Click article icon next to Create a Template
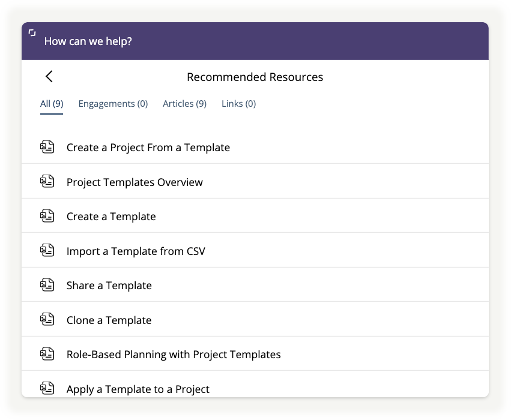The height and width of the screenshot is (420, 511). coord(47,216)
